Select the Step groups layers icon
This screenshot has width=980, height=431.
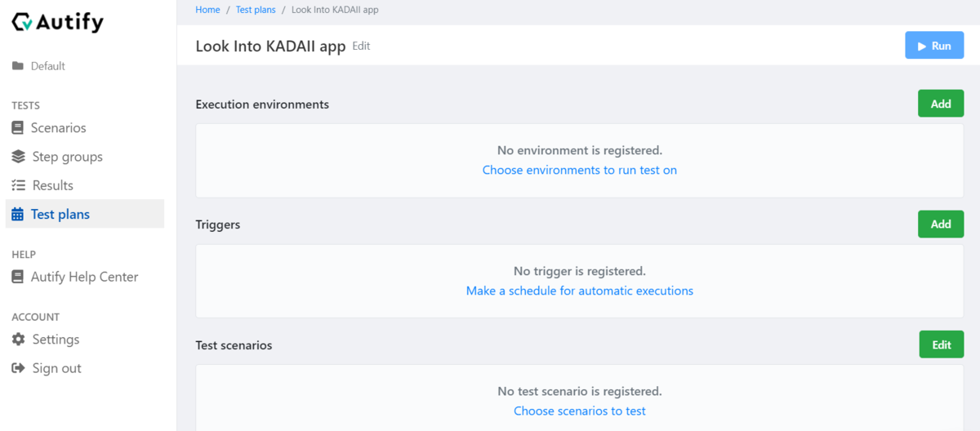[x=18, y=157]
